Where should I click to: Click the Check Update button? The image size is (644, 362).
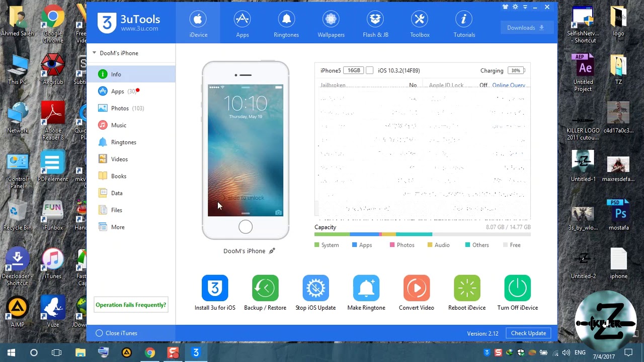click(528, 333)
